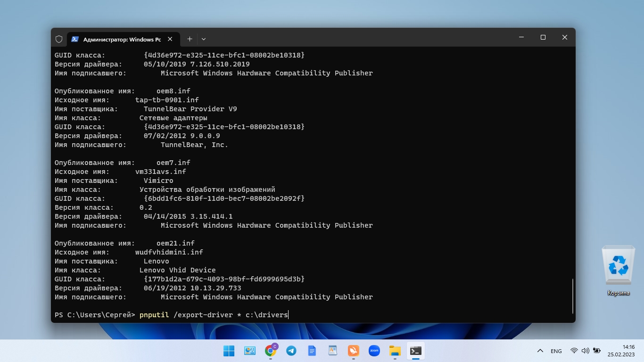The height and width of the screenshot is (362, 644).
Task: Click the text oem8.inf
Action: [173, 91]
